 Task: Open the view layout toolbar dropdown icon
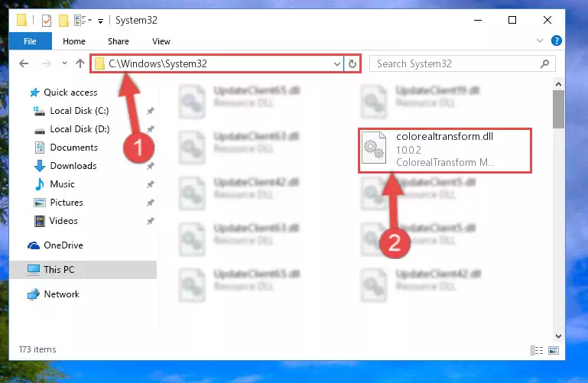point(83,20)
